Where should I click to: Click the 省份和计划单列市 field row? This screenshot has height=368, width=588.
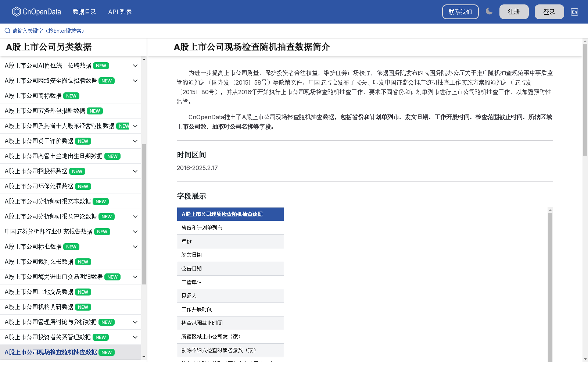click(x=230, y=228)
